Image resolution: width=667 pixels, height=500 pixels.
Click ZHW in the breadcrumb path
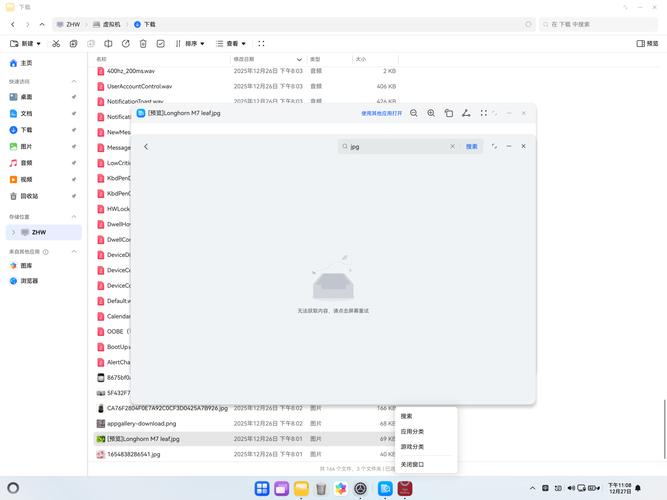pyautogui.click(x=68, y=24)
